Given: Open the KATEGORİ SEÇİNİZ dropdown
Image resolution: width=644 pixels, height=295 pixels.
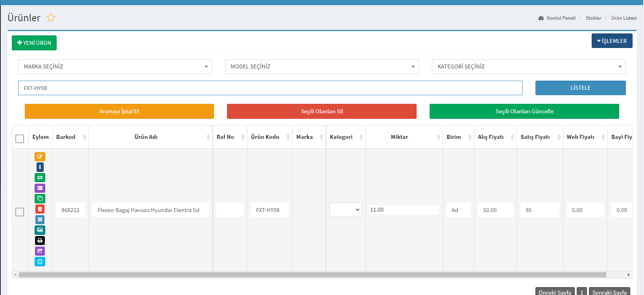Looking at the screenshot, I should pos(528,67).
